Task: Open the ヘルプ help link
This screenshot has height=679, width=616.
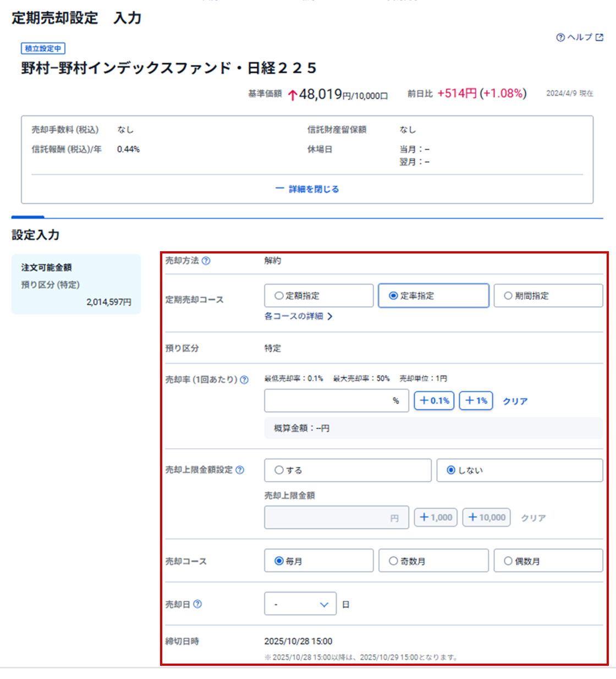Action: [x=580, y=37]
